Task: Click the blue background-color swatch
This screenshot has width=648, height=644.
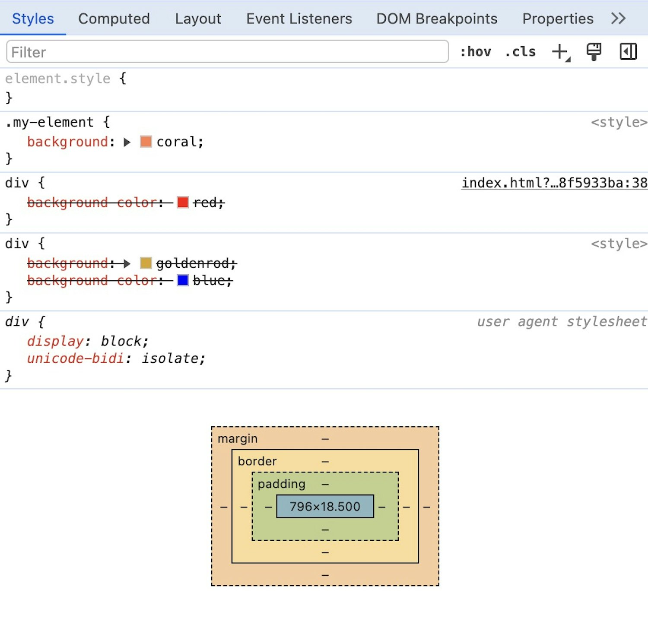Action: tap(183, 280)
